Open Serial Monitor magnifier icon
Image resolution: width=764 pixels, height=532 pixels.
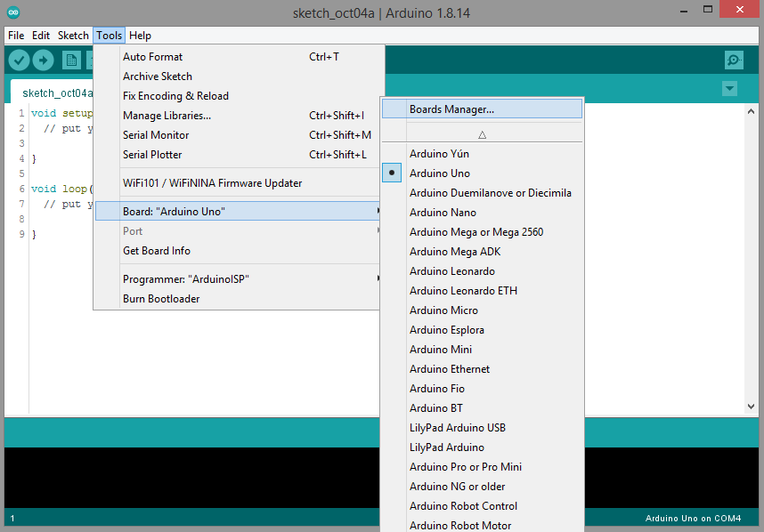pos(734,60)
